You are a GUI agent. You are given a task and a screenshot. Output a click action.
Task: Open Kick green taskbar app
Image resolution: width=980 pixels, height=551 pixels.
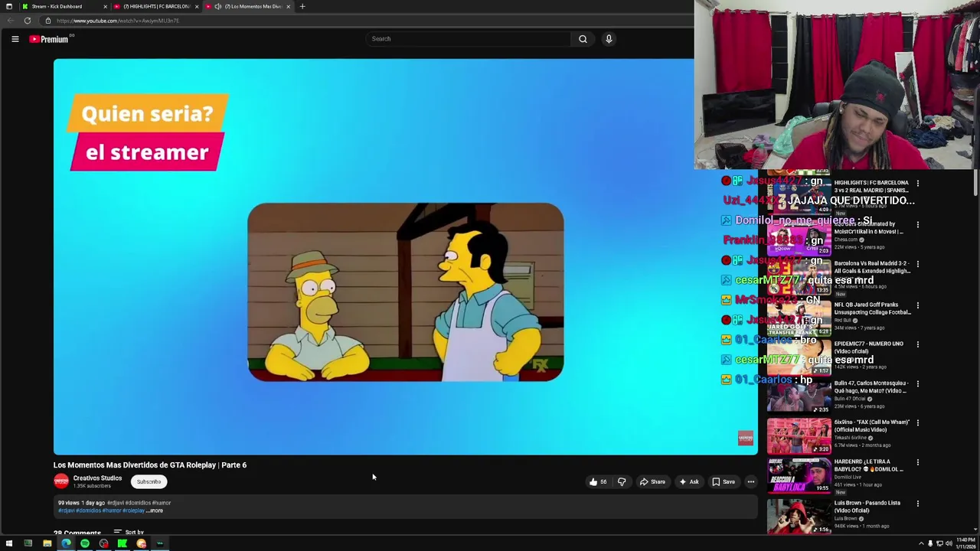[122, 543]
